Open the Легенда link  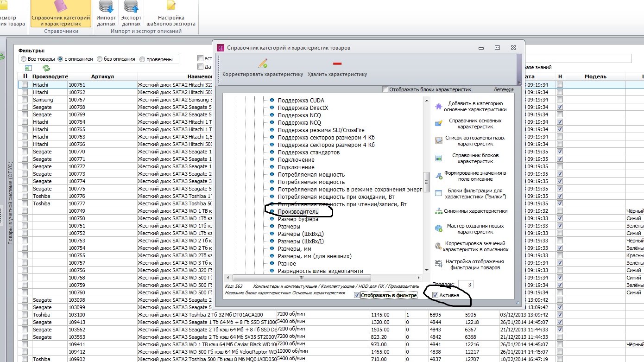pyautogui.click(x=503, y=90)
